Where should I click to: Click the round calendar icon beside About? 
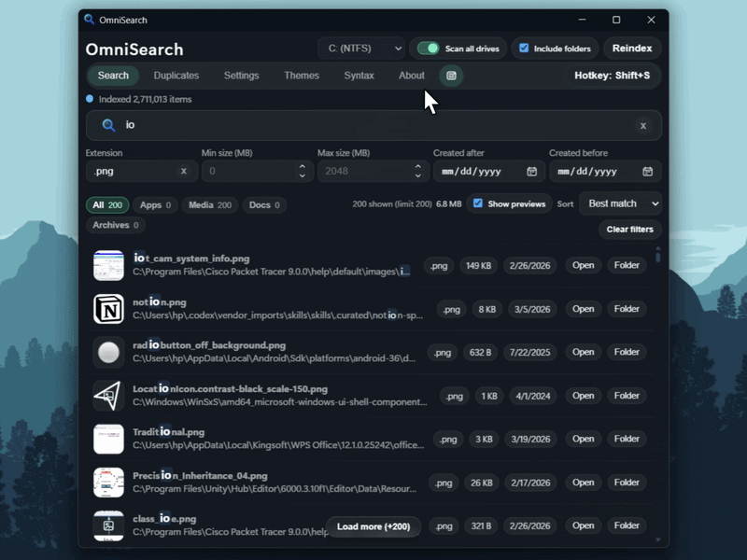(x=451, y=76)
